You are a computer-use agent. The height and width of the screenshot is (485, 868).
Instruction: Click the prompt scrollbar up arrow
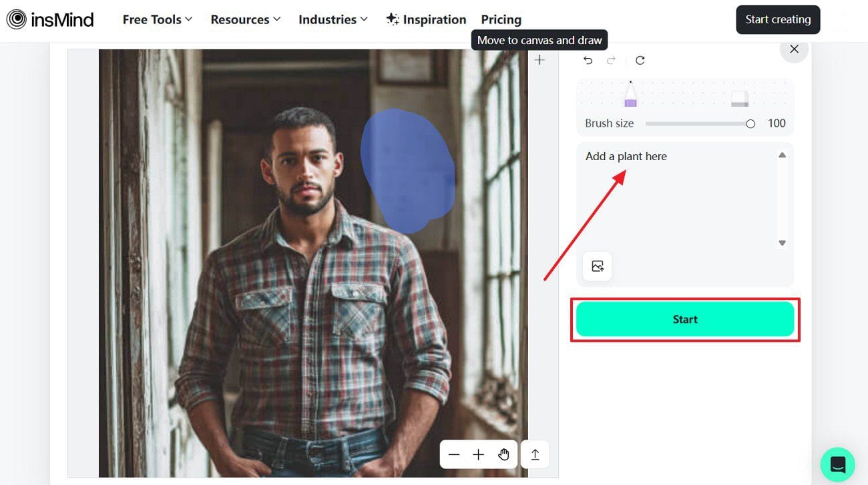782,155
